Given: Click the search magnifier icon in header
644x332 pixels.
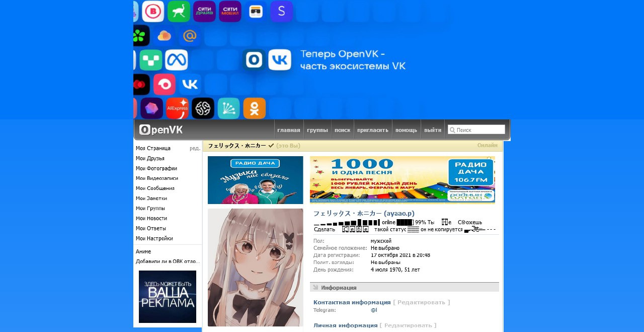Looking at the screenshot, I should pos(452,130).
